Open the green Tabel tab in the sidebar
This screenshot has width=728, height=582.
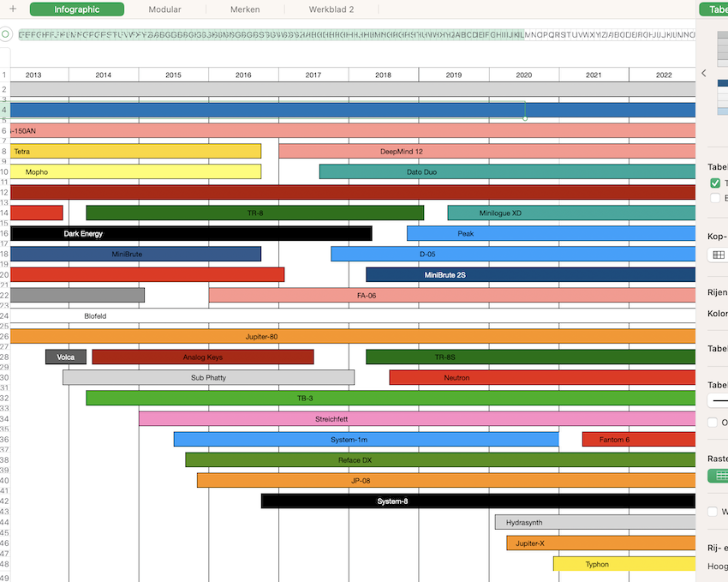pos(714,9)
